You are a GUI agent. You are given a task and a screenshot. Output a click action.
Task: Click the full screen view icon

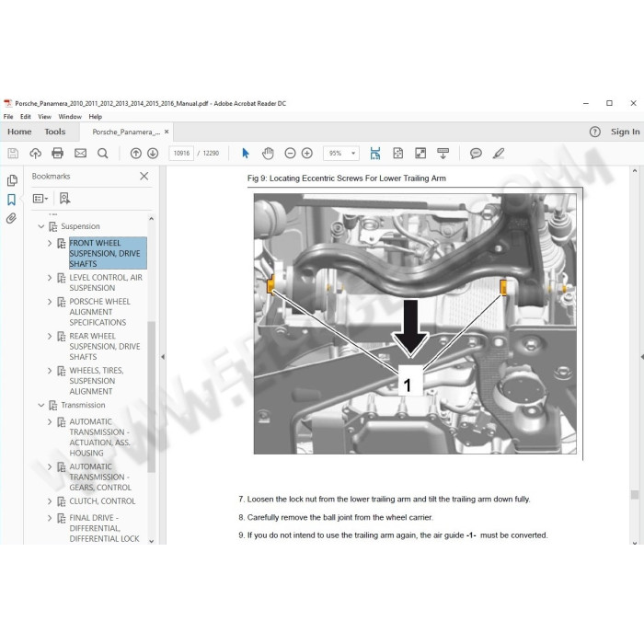pos(420,154)
